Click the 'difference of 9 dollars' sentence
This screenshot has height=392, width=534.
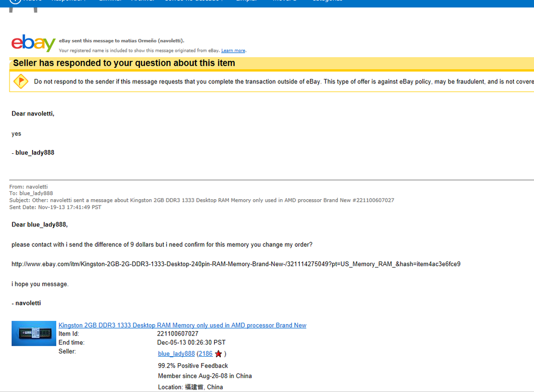[x=162, y=245]
